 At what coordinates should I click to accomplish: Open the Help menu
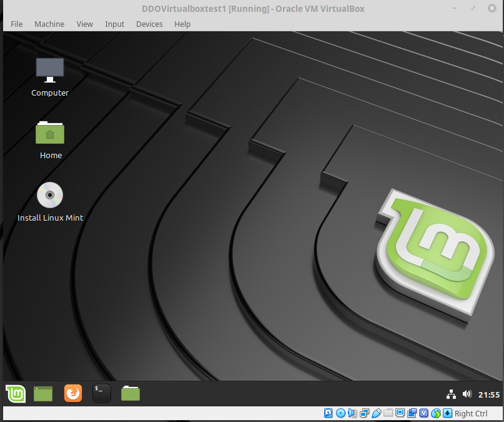point(182,24)
